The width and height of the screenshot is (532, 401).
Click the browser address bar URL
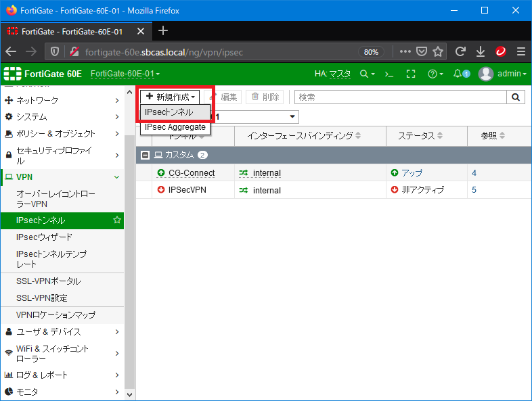[164, 52]
